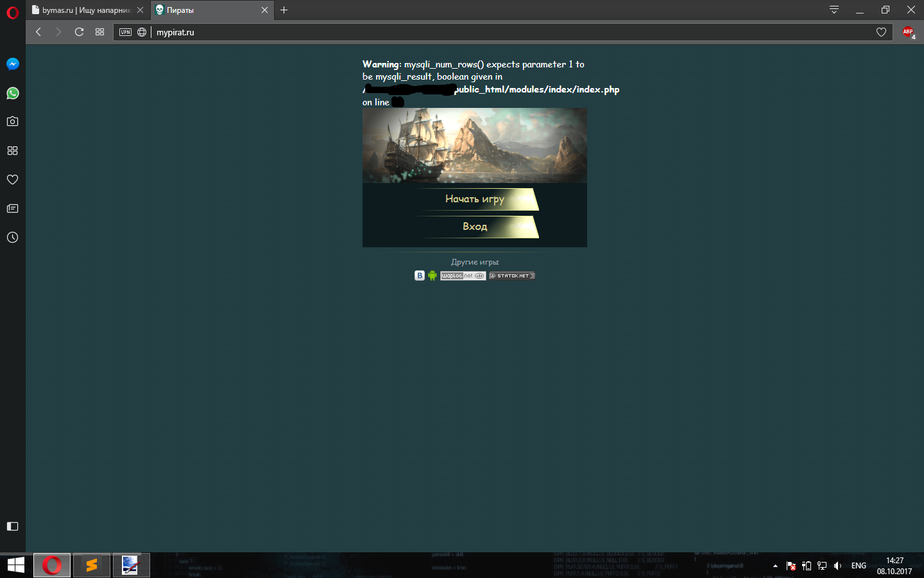Click the Начать игру button
924x578 pixels.
click(x=475, y=199)
